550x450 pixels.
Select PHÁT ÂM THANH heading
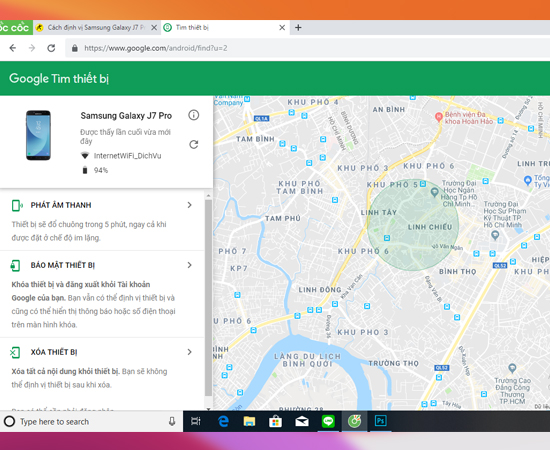tap(61, 205)
